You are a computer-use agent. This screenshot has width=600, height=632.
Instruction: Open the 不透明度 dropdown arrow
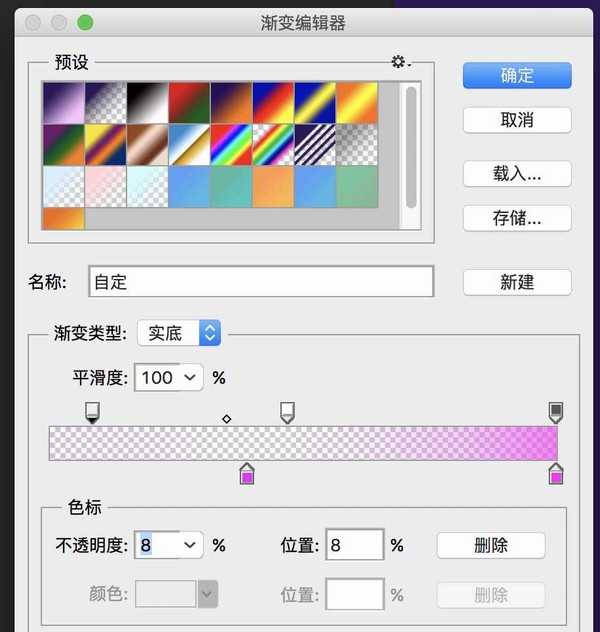tap(190, 545)
